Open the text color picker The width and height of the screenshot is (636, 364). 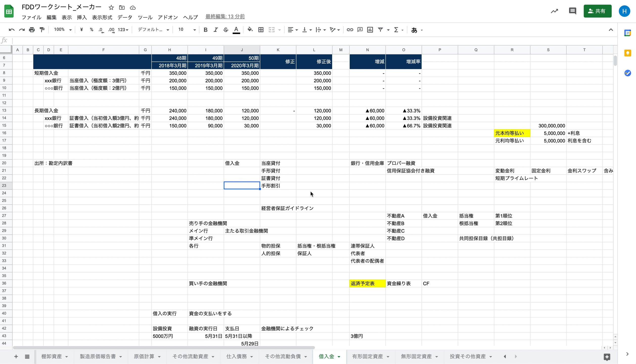click(236, 30)
